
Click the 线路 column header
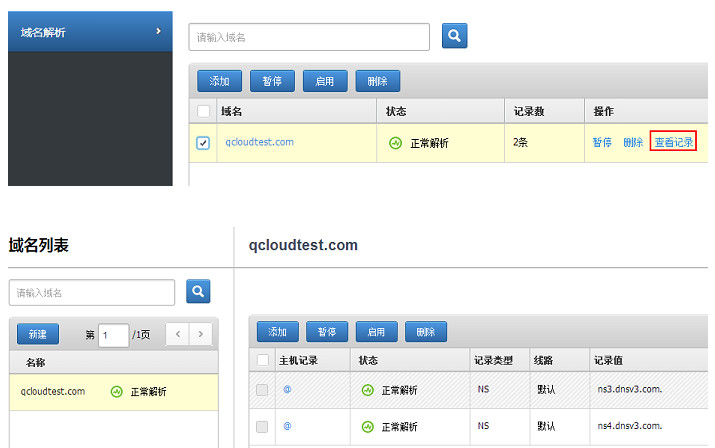click(543, 360)
